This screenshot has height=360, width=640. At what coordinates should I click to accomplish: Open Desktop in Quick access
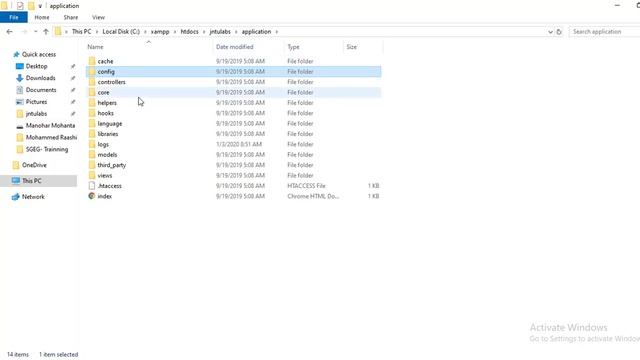tap(36, 66)
